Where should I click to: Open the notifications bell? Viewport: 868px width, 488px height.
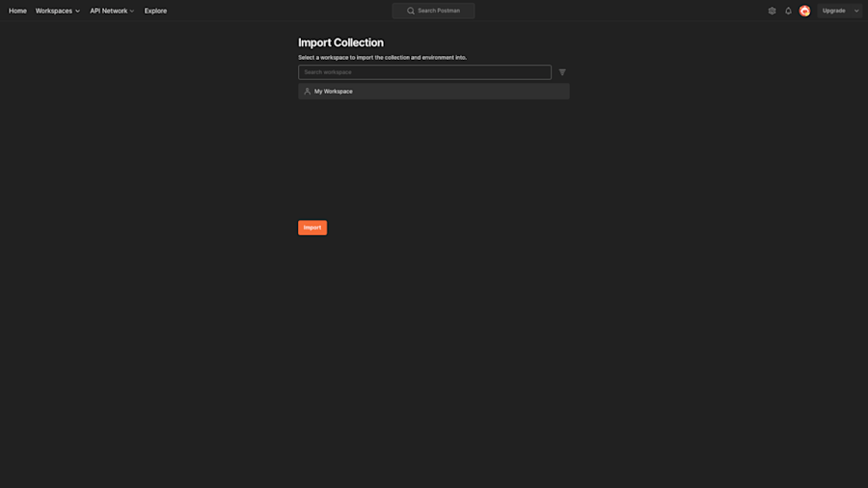coord(788,11)
